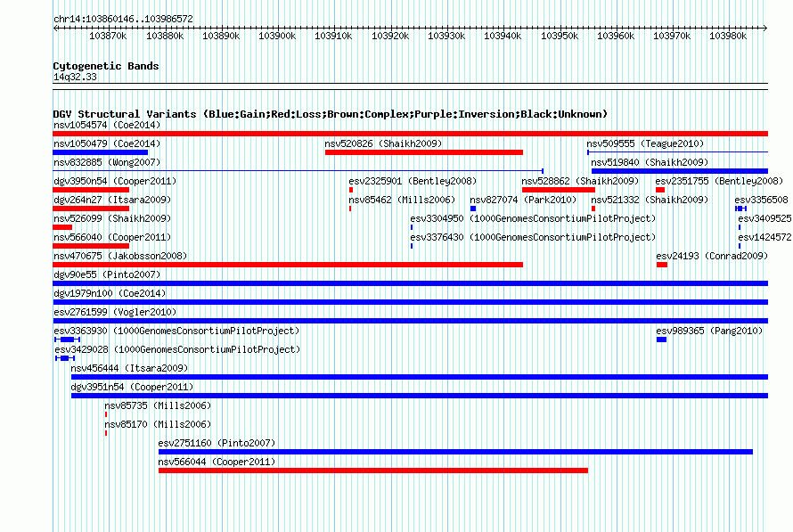This screenshot has width=793, height=532.
Task: Click the nsv520826 (Shaikh2009) red bar
Action: tap(424, 152)
